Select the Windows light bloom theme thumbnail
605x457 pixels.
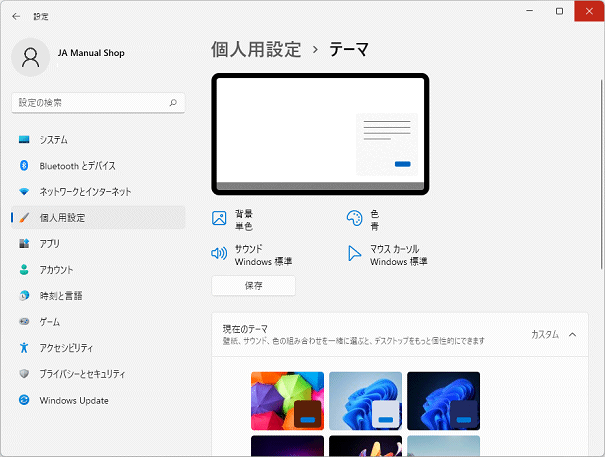coord(365,401)
